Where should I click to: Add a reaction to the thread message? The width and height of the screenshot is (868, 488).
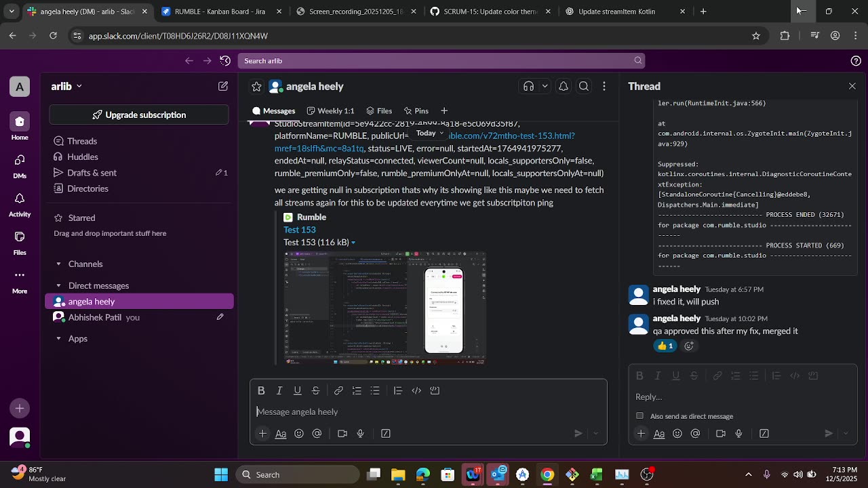[689, 346]
